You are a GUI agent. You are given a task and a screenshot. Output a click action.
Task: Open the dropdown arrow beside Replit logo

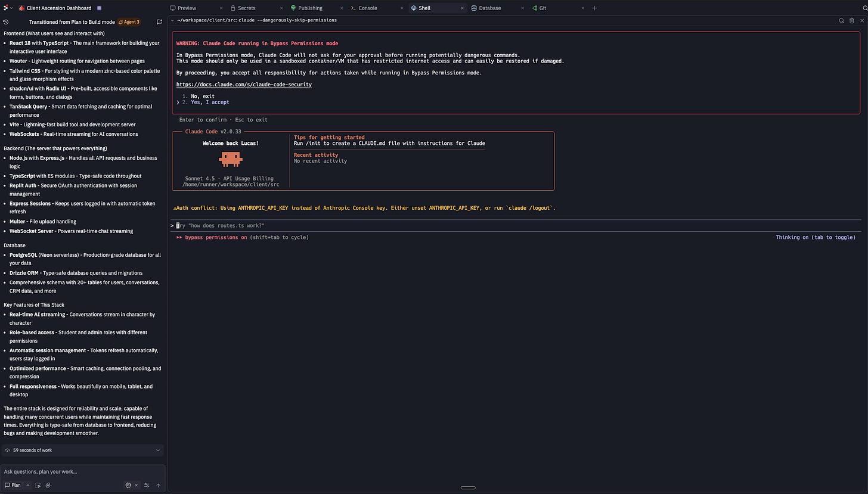pos(11,8)
